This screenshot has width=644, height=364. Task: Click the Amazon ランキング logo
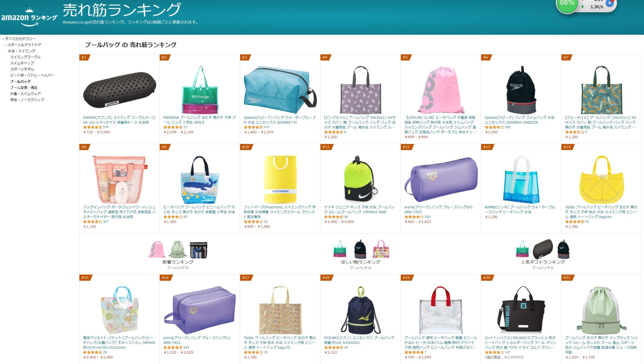coord(29,17)
